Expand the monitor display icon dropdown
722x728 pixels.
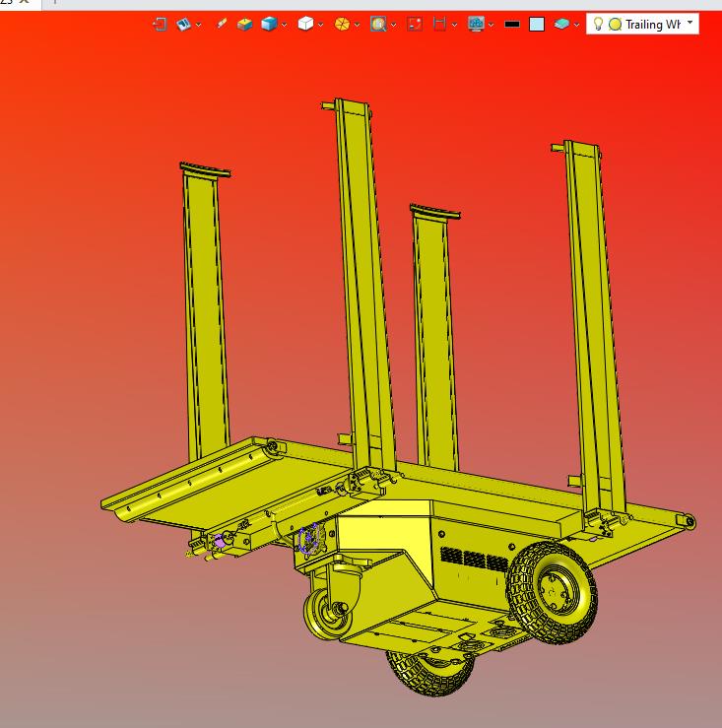tap(491, 25)
